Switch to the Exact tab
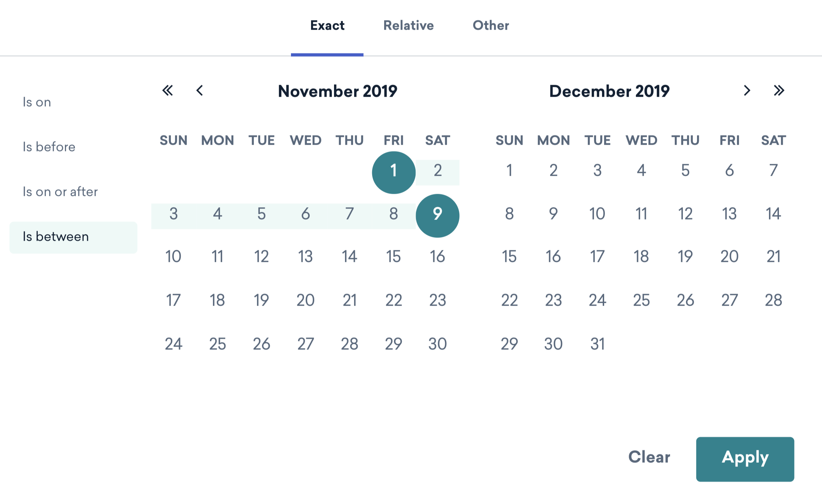822x504 pixels. click(x=327, y=25)
